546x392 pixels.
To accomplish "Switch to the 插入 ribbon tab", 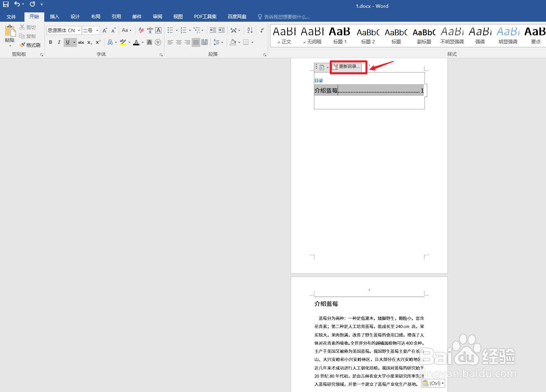I will 55,17.
